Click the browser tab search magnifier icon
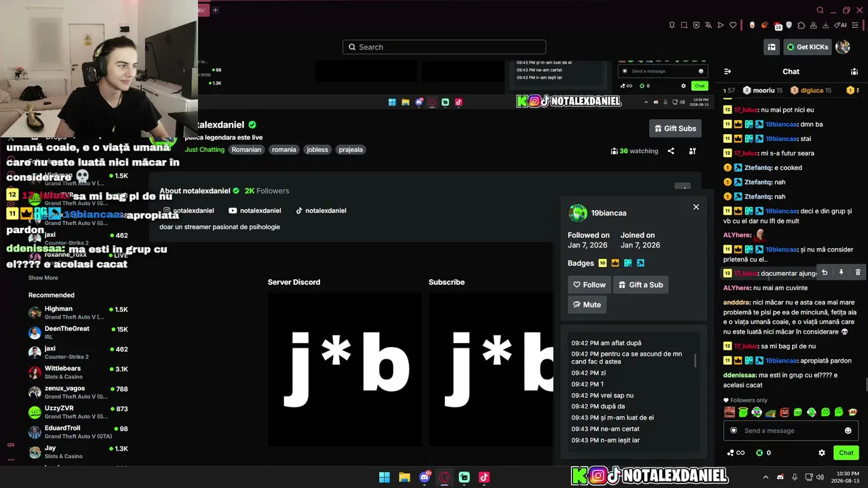The image size is (868, 488). click(x=820, y=10)
